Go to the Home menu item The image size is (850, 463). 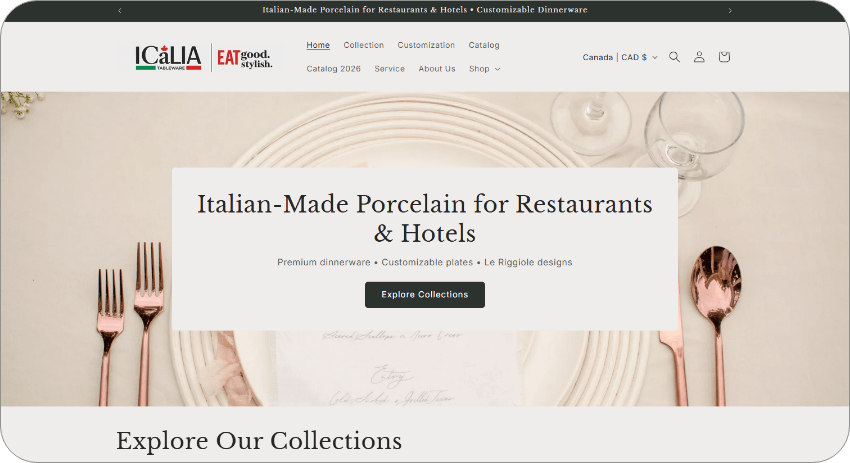click(318, 45)
